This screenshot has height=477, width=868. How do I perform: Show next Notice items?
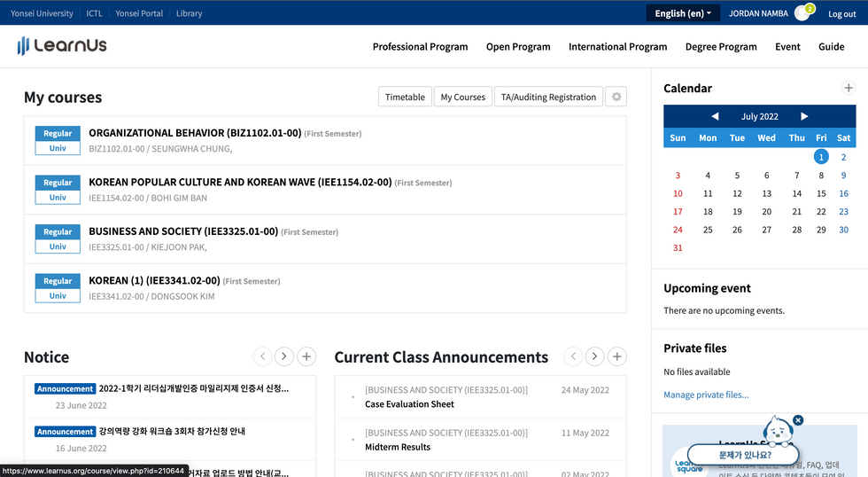pyautogui.click(x=284, y=356)
